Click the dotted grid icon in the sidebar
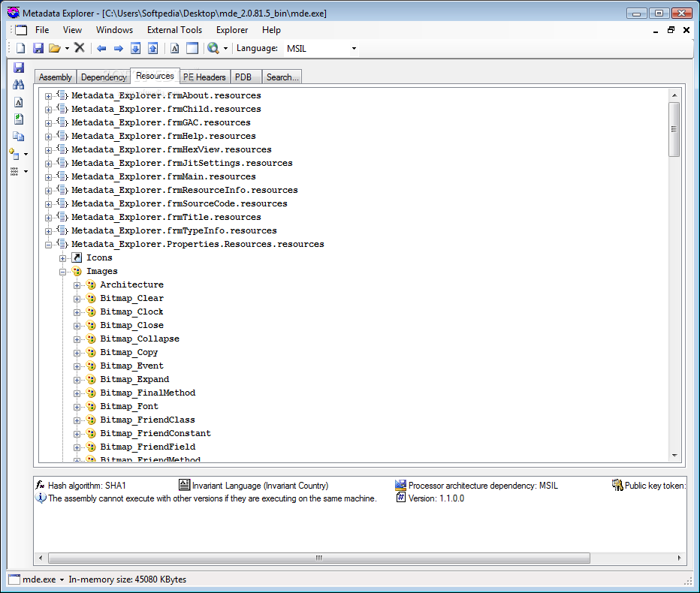Viewport: 700px width, 593px height. point(14,171)
